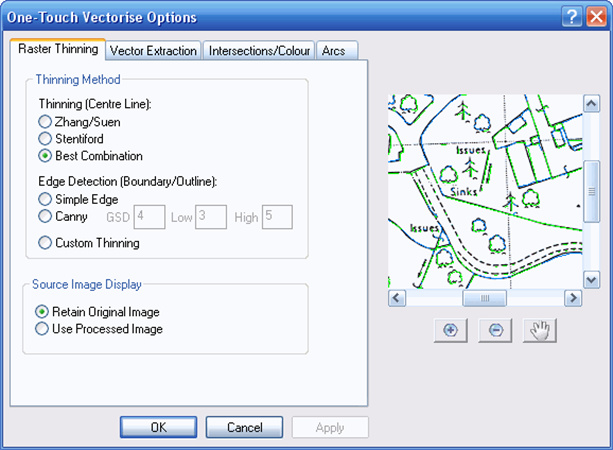Click the zoom in preview button
The image size is (613, 450).
click(450, 330)
